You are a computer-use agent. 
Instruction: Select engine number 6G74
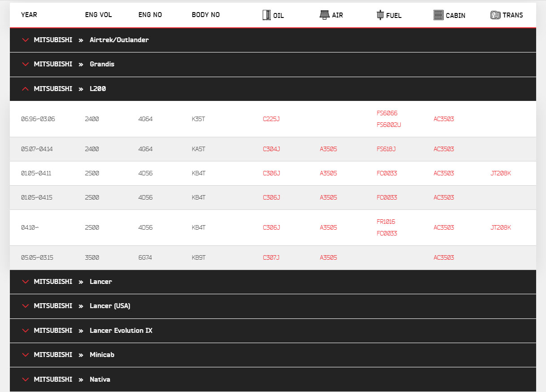pos(145,257)
